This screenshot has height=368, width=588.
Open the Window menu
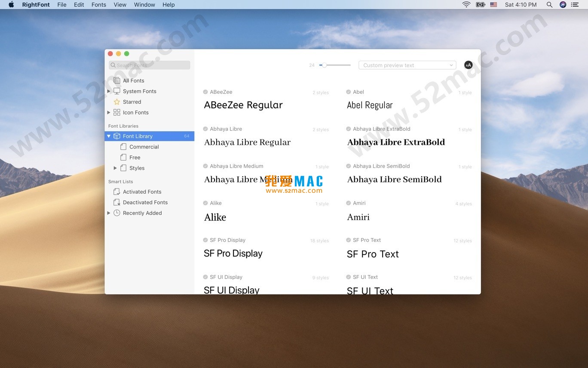(144, 5)
